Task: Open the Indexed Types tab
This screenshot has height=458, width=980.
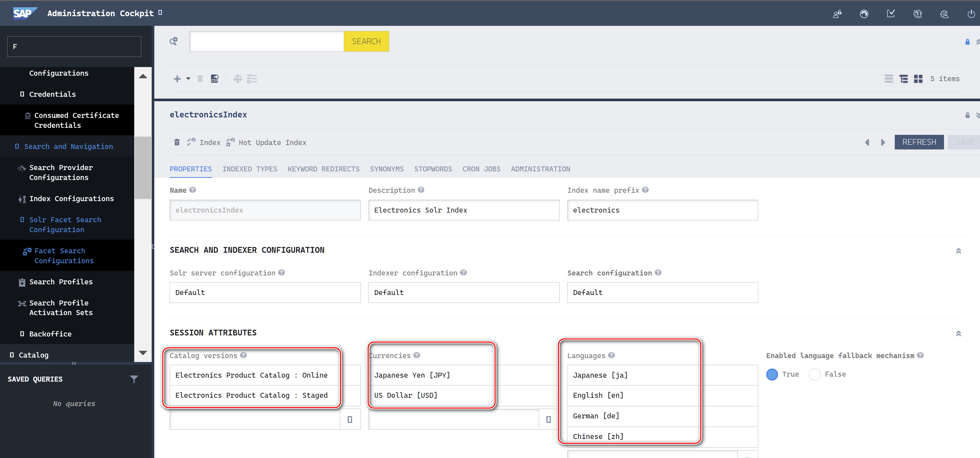Action: (250, 169)
